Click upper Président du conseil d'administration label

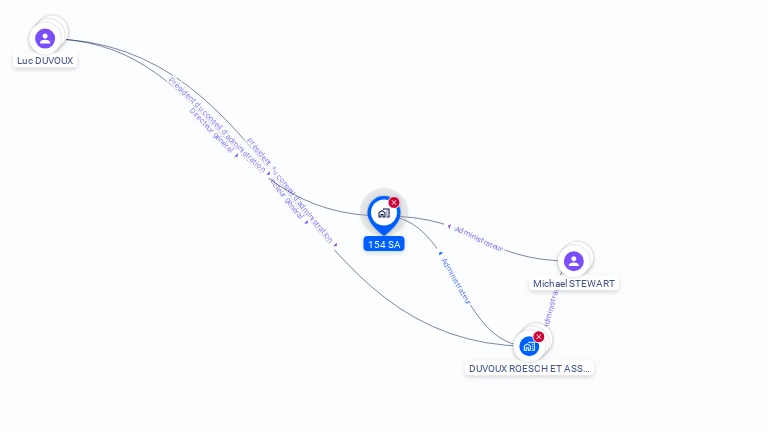(x=217, y=125)
